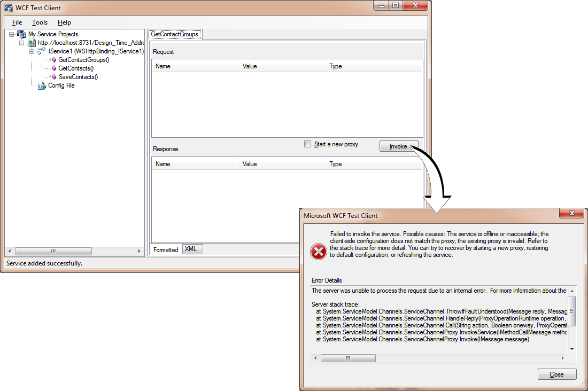
Task: Click the GetContactGroups() method icon
Action: 53,60
